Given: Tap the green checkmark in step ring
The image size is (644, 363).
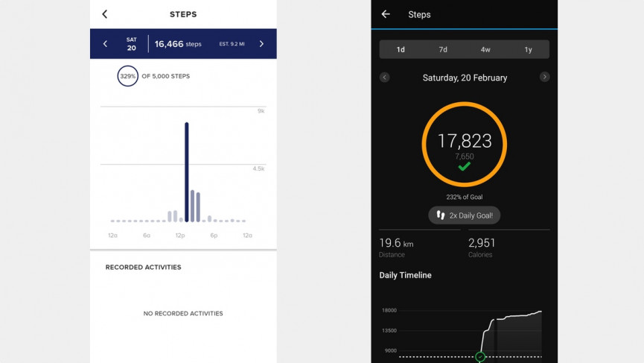Looking at the screenshot, I should tap(464, 167).
